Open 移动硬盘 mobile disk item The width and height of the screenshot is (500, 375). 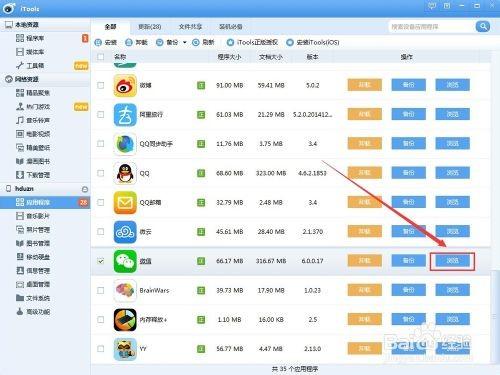(38, 257)
